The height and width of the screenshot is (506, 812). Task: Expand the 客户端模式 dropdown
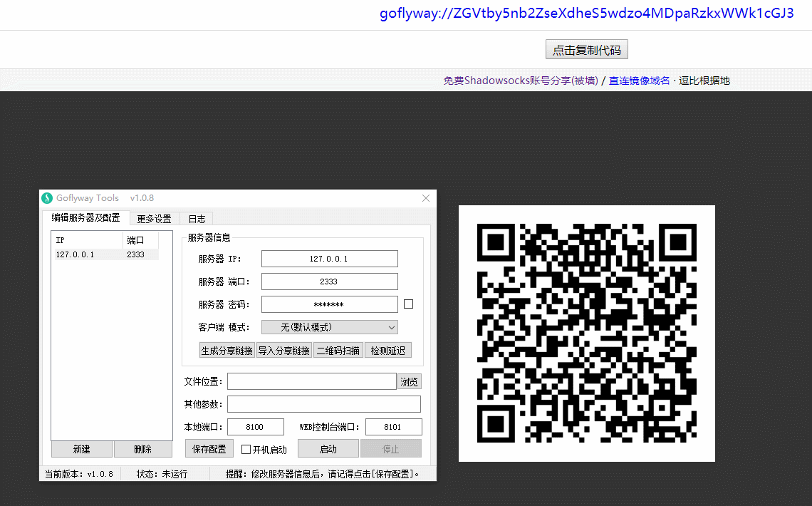pyautogui.click(x=329, y=327)
